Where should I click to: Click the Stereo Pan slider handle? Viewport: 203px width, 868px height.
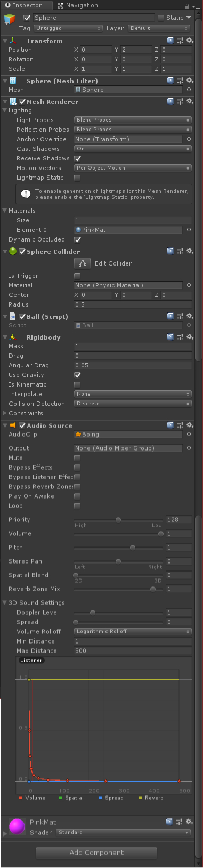[118, 561]
